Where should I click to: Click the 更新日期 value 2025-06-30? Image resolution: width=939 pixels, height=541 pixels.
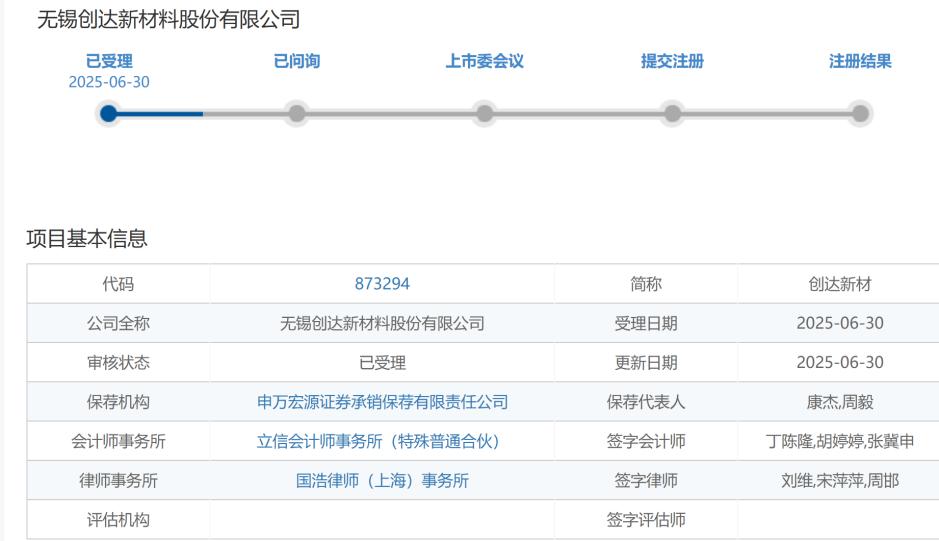pos(840,362)
